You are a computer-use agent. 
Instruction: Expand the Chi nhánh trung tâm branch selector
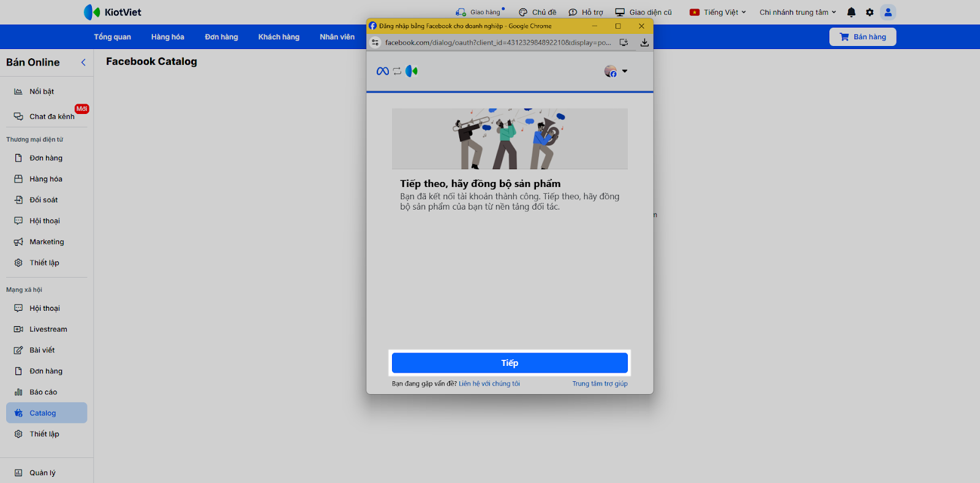pos(797,12)
